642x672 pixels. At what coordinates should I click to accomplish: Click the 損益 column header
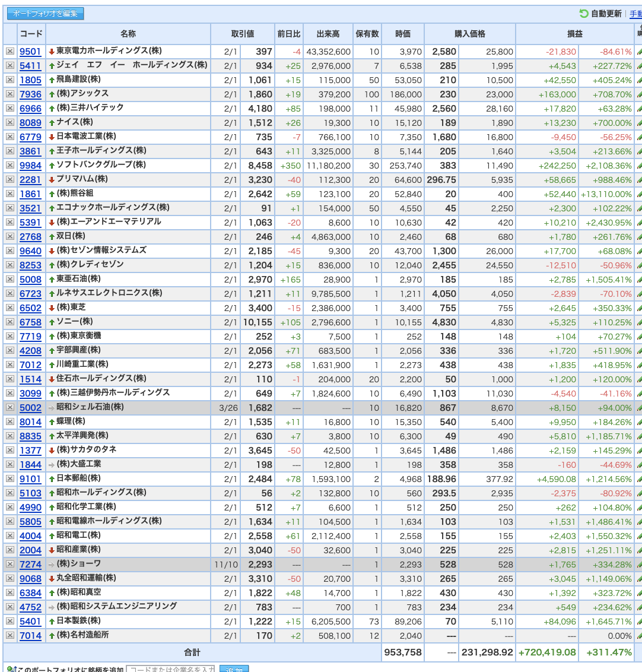click(575, 34)
